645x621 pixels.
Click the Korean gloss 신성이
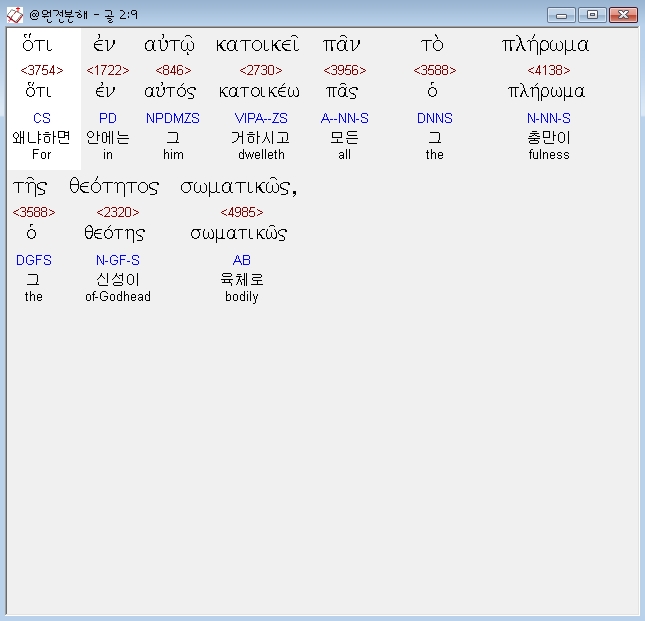118,280
